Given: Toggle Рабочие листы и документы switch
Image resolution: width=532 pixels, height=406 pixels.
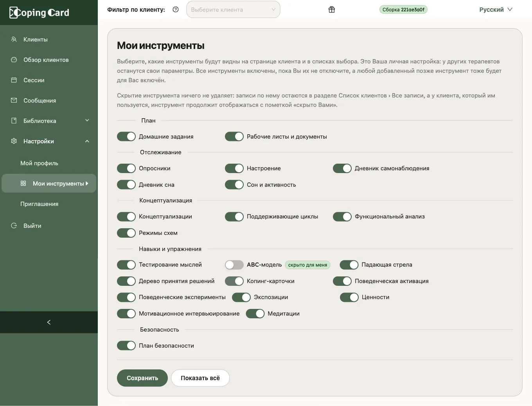Looking at the screenshot, I should [234, 136].
